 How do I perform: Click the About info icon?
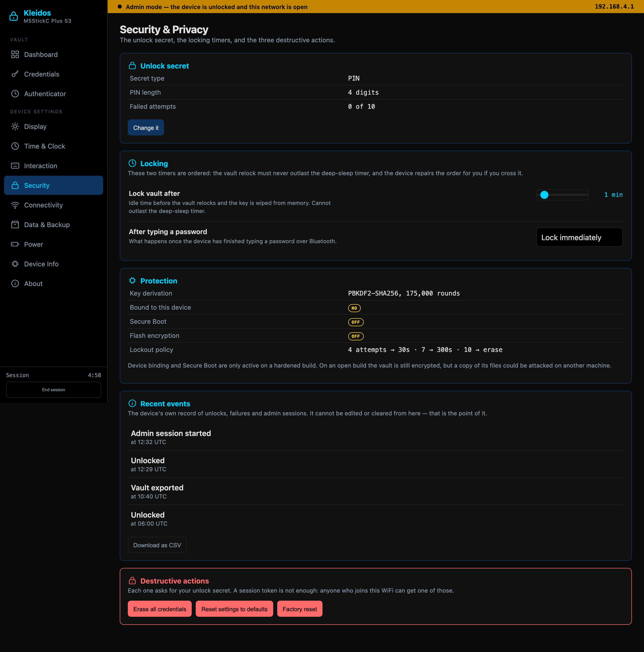[x=15, y=283]
